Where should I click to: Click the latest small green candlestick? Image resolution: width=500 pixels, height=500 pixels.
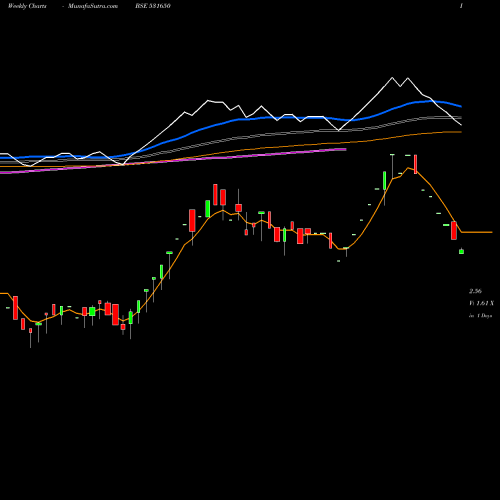point(461,251)
